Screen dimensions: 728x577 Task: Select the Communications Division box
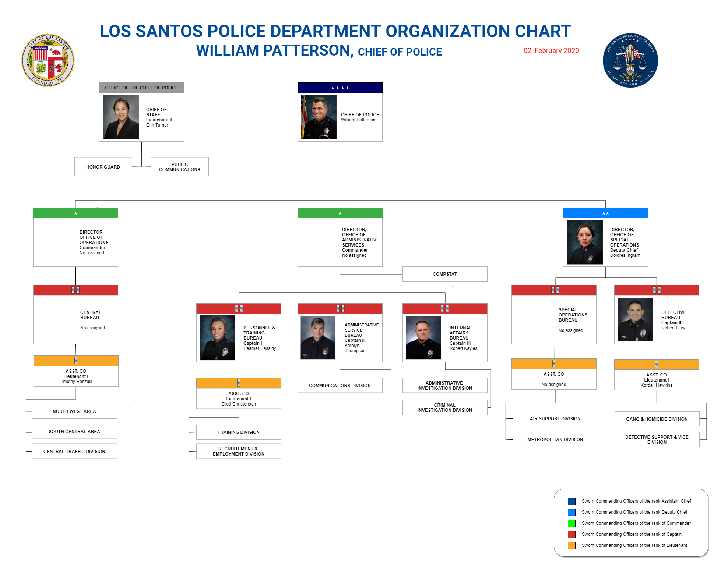340,385
